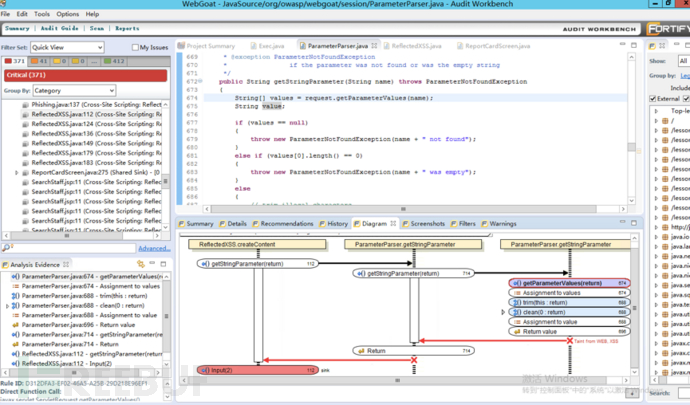Image resolution: width=690 pixels, height=405 pixels.
Task: Toggle the External checkbox in right panel
Action: coord(655,99)
